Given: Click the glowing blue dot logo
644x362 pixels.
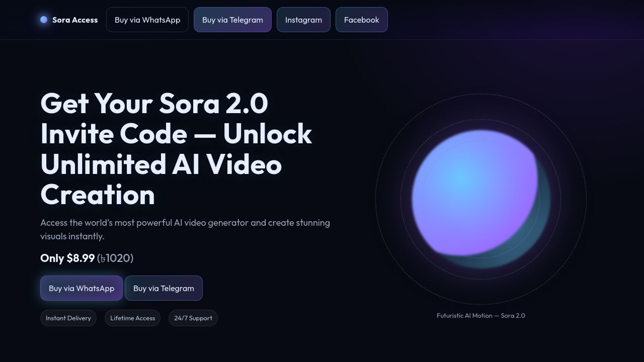Looking at the screenshot, I should click(44, 20).
